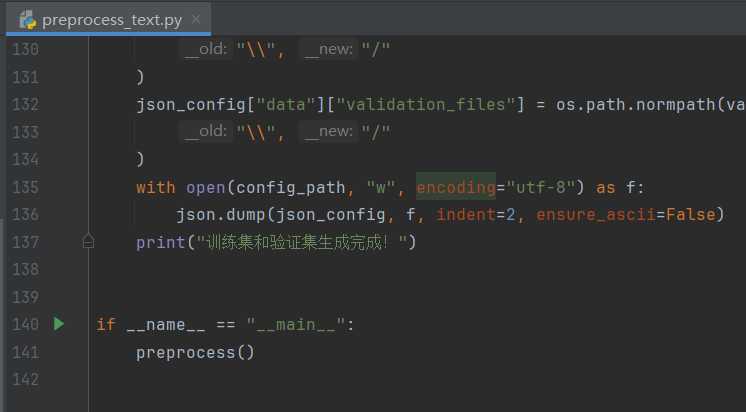Click the json_config variable on line 132
746x412 pixels.
point(191,105)
